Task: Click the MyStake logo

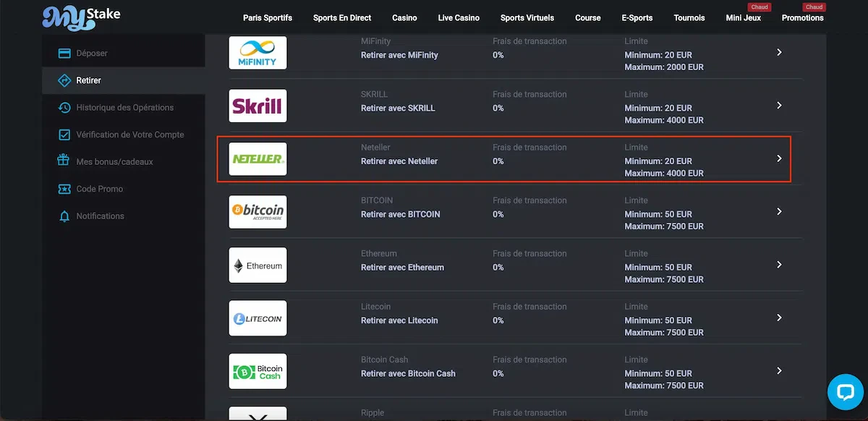Action: [81, 17]
